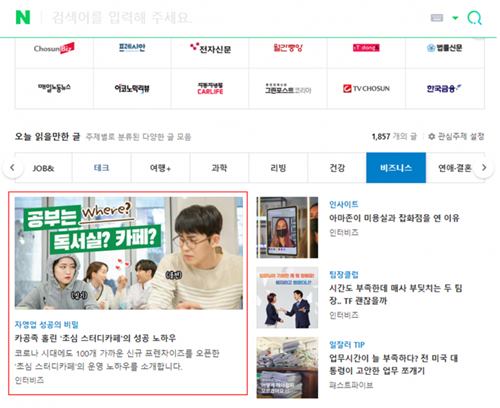Open the 전자신문 publisher logo
500x408 pixels.
point(210,49)
